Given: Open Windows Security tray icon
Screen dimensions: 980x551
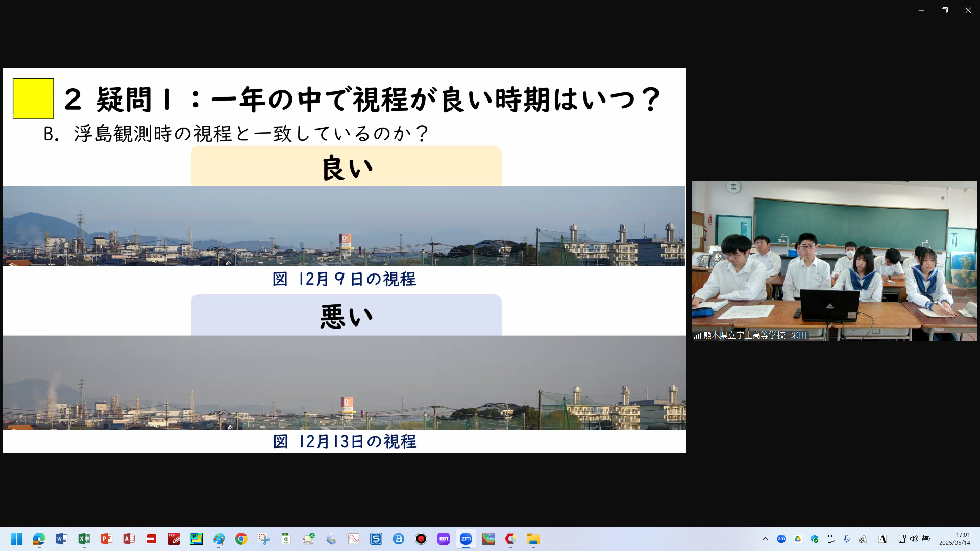Looking at the screenshot, I should tap(814, 539).
